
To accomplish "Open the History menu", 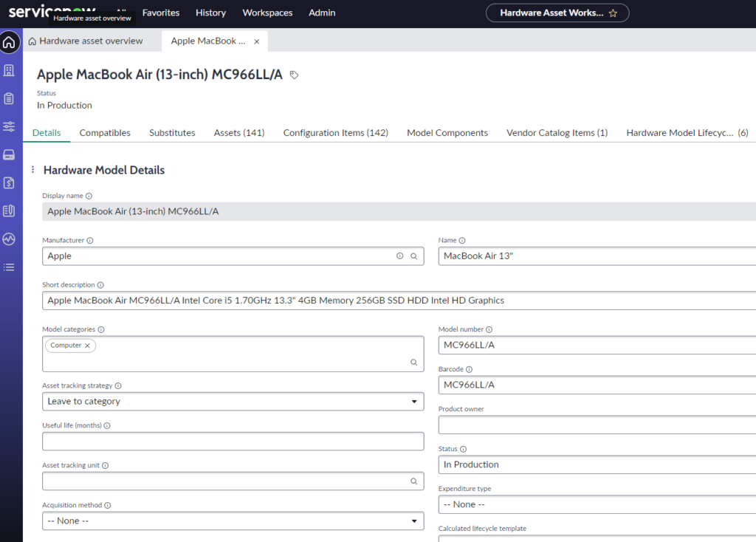I will pos(210,13).
